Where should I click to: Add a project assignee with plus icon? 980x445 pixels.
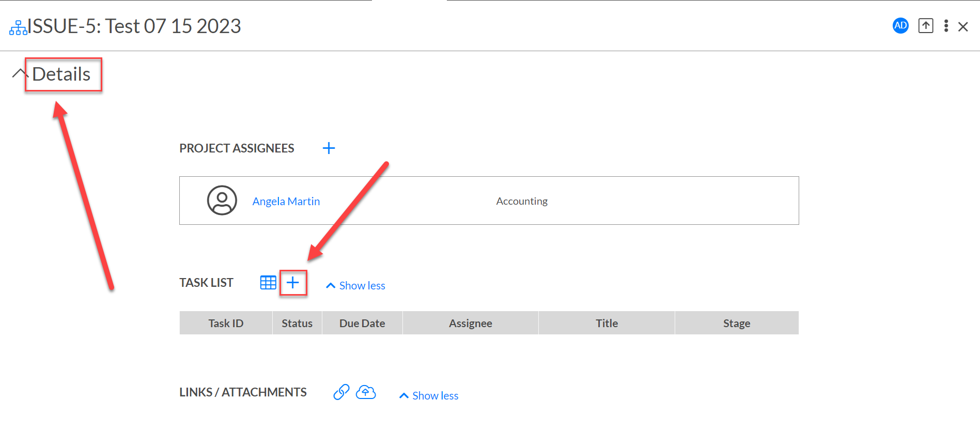coord(329,148)
